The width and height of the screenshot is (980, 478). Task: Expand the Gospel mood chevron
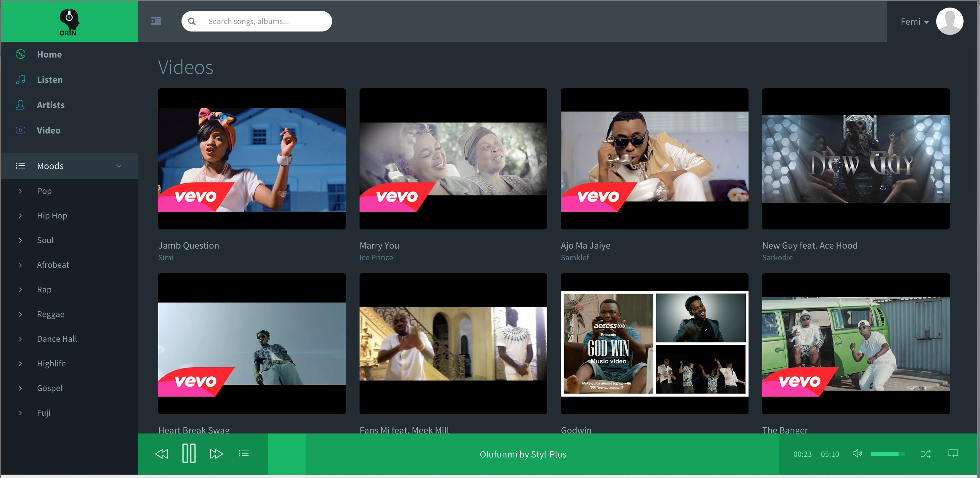[x=21, y=388]
